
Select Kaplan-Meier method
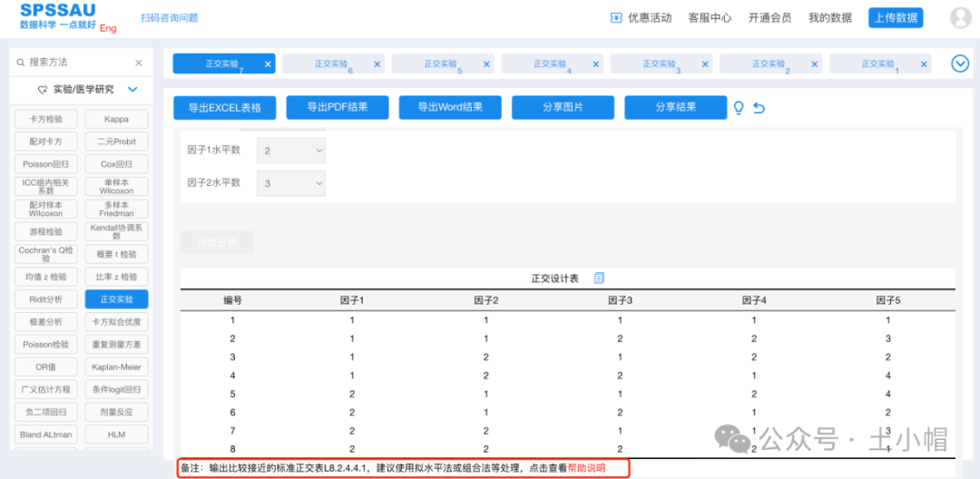pos(117,367)
